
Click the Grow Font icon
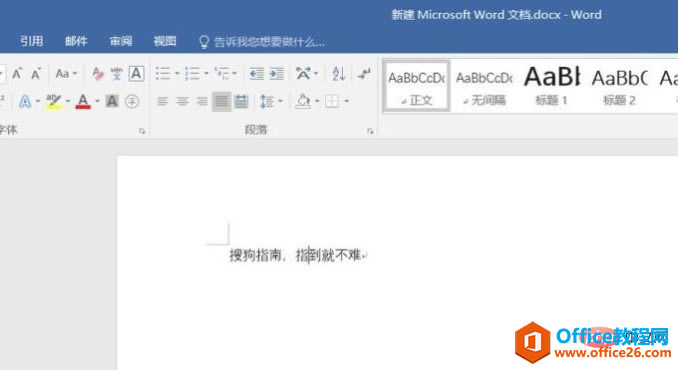coord(17,74)
